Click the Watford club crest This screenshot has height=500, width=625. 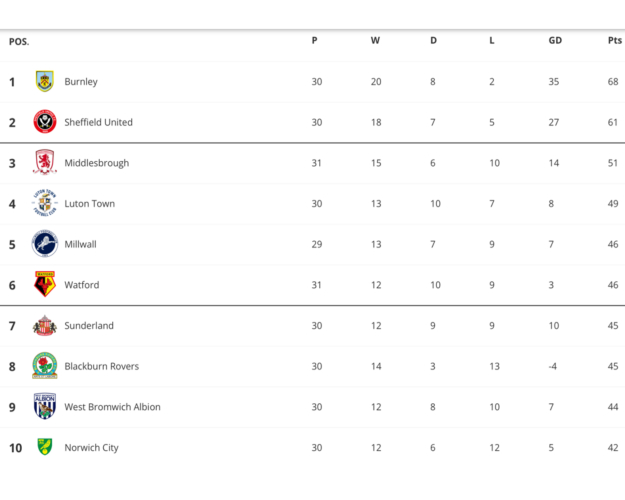(x=45, y=285)
